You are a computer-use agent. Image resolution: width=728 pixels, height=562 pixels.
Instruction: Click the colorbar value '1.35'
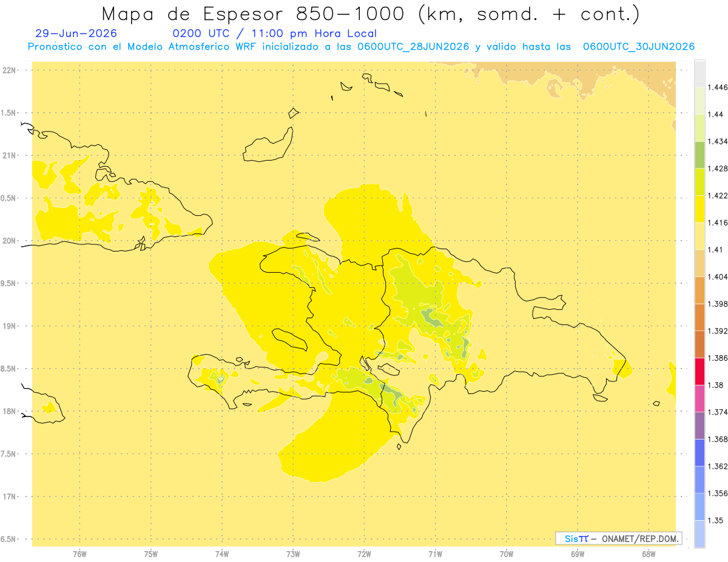pos(716,520)
